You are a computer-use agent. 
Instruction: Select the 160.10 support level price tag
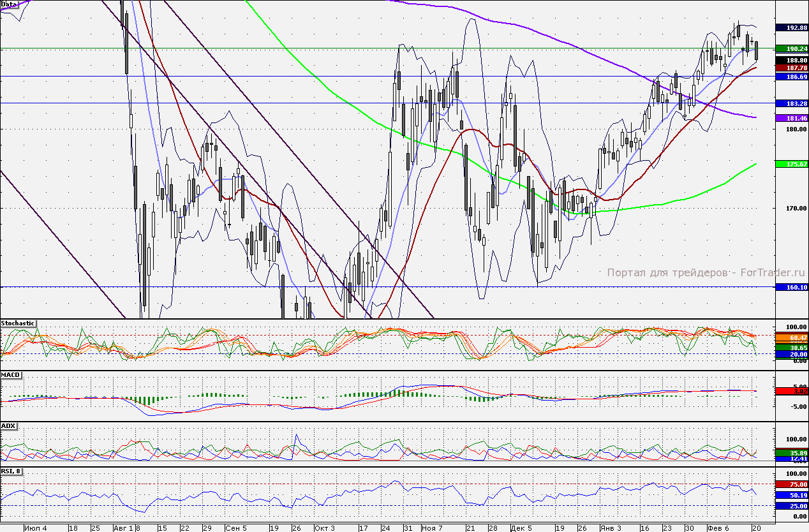[x=791, y=287]
